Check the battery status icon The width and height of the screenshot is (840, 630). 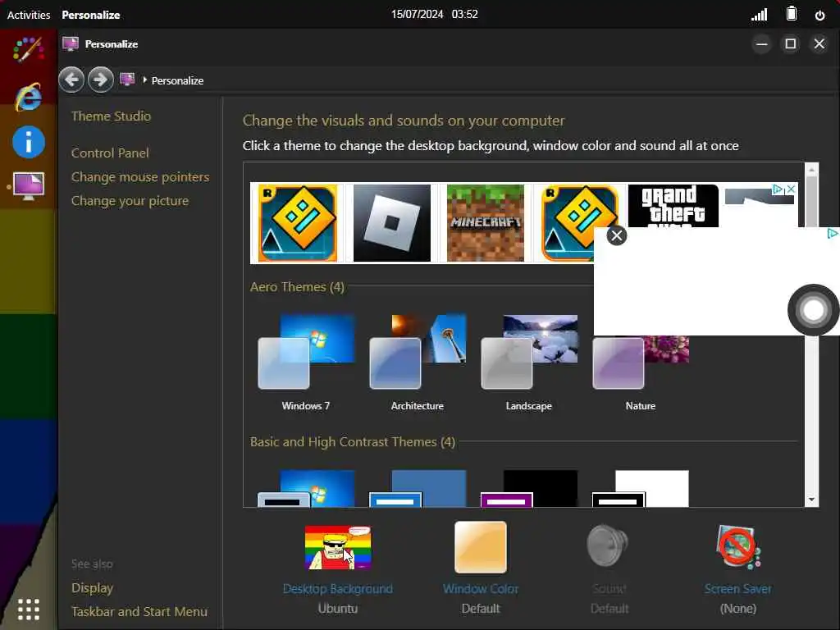coord(792,14)
